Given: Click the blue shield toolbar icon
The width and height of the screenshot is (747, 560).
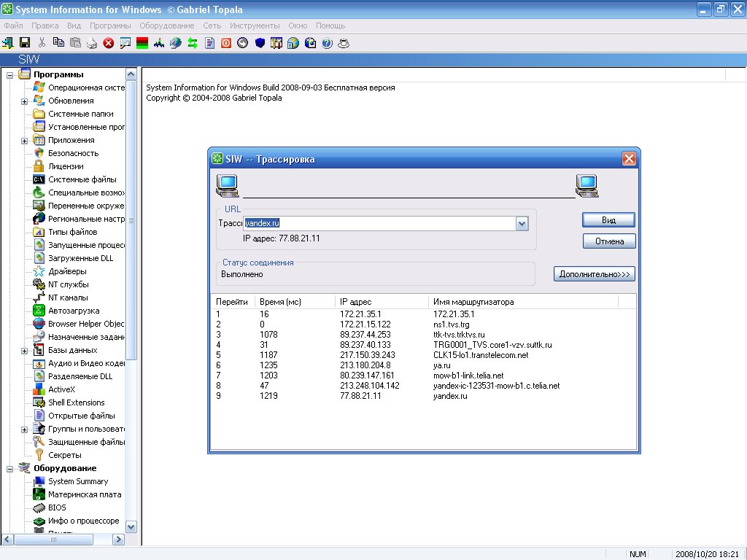Looking at the screenshot, I should 260,43.
